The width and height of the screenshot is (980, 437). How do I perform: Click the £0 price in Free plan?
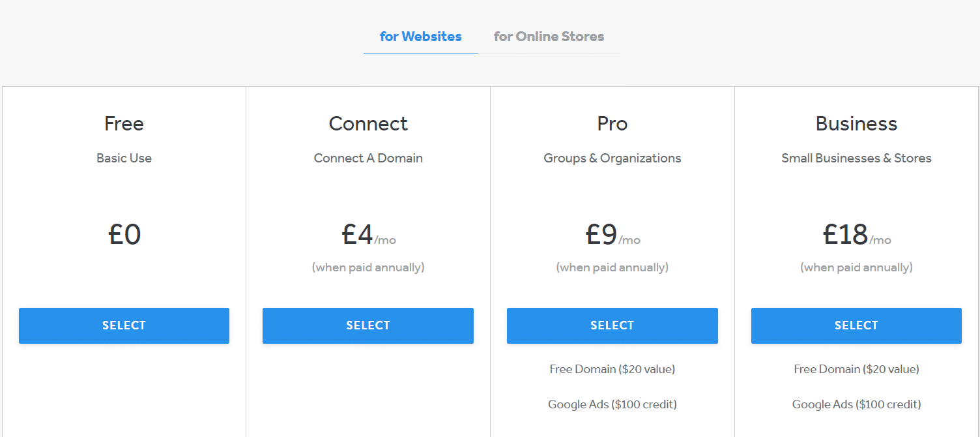click(124, 234)
